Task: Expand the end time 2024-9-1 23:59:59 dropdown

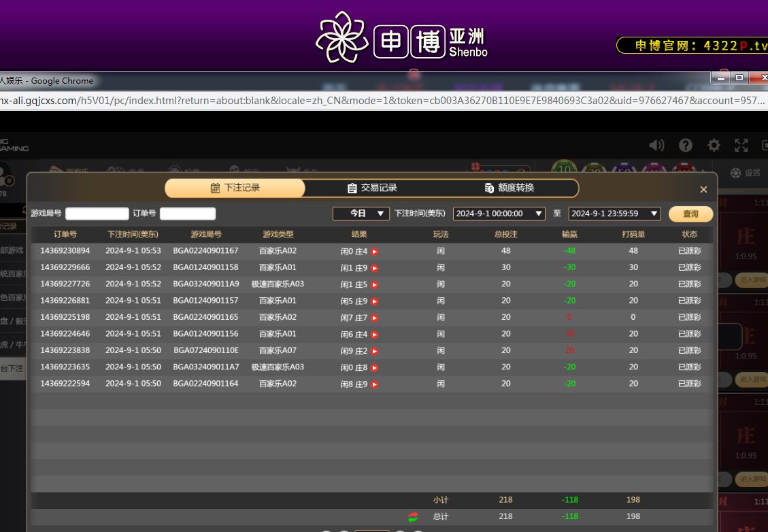Action: tap(615, 214)
